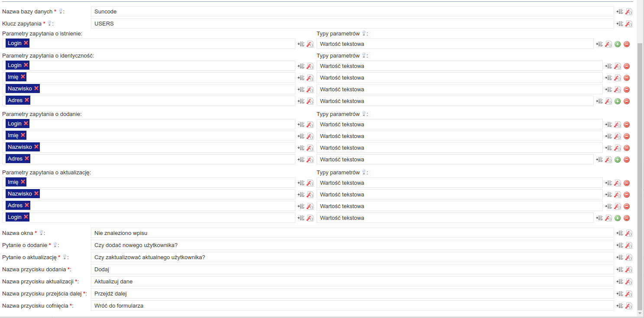Click the Aktualizuj dane field
The image size is (644, 318).
(353, 282)
